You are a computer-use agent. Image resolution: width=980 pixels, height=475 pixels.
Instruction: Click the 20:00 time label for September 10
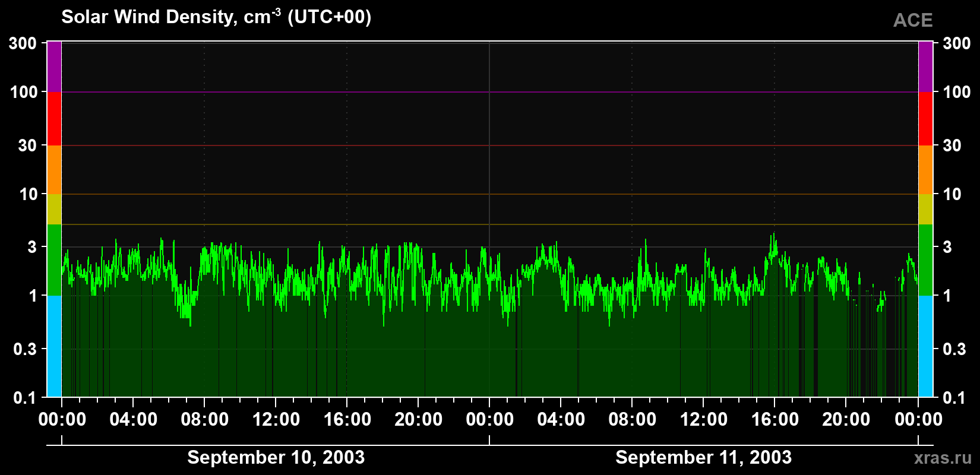pyautogui.click(x=419, y=420)
